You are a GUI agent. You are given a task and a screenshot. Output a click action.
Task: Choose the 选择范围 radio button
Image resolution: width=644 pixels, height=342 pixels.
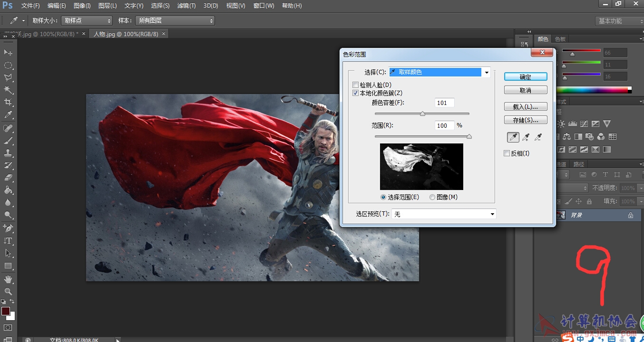tap(383, 197)
